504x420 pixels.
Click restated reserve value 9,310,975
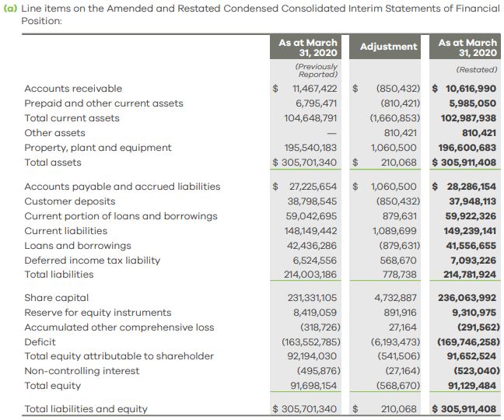[x=474, y=313]
